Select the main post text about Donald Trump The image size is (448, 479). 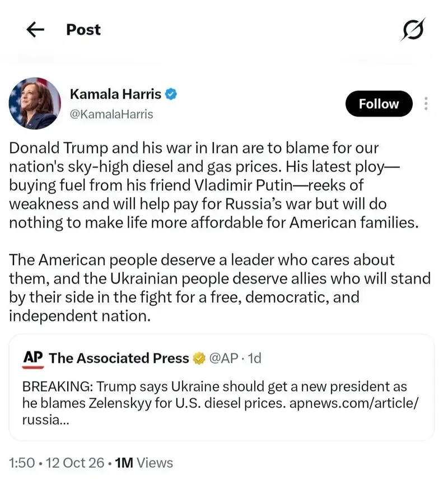tap(220, 232)
